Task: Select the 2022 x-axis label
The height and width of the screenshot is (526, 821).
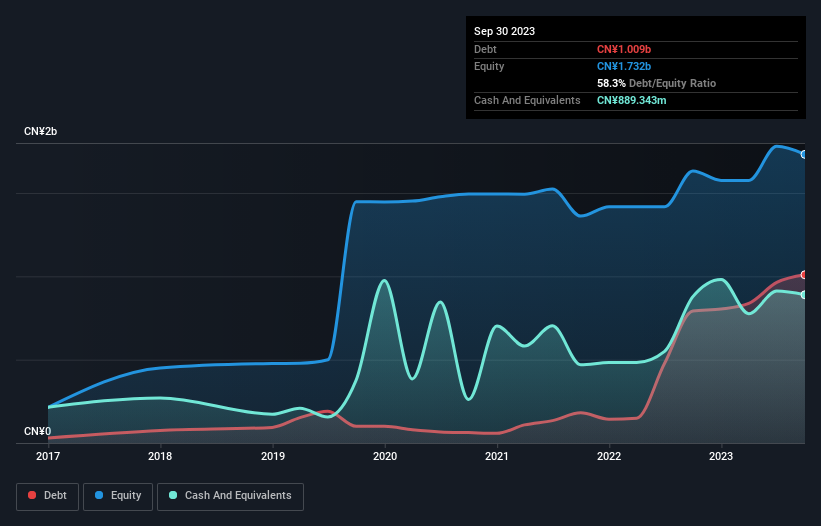Action: (610, 457)
